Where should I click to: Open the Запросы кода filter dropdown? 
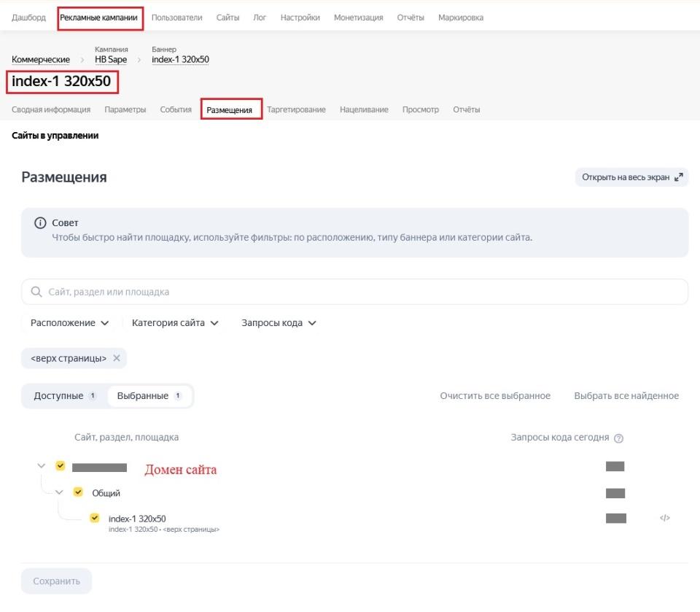click(x=279, y=323)
